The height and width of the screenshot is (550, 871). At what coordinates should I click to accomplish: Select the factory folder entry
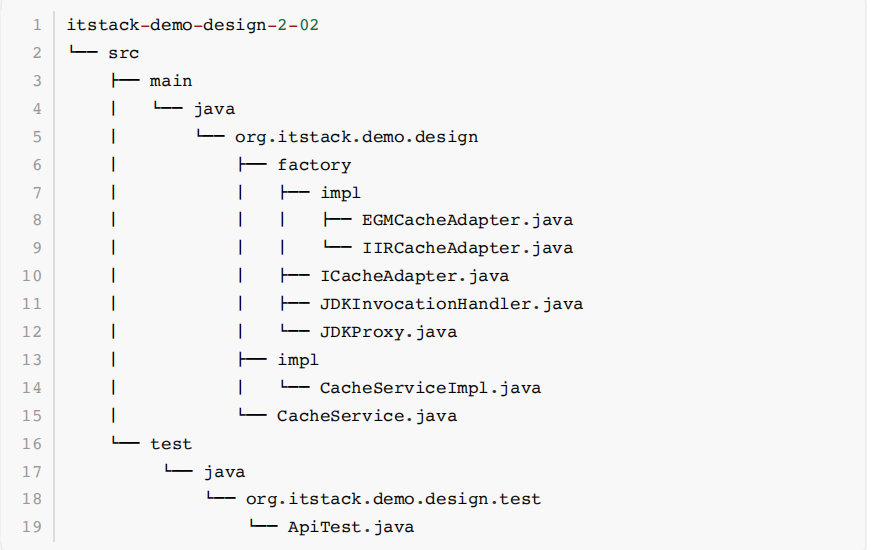[314, 165]
